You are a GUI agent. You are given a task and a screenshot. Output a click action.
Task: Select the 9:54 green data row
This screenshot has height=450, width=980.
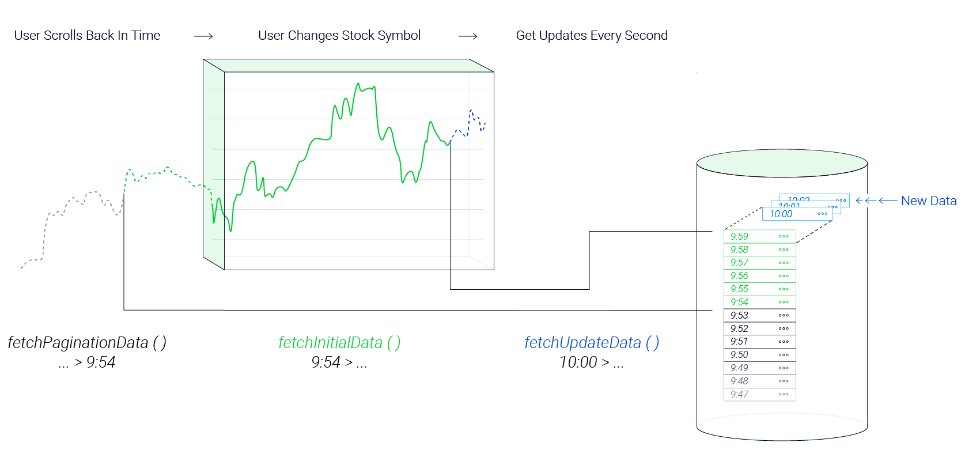[x=760, y=302]
